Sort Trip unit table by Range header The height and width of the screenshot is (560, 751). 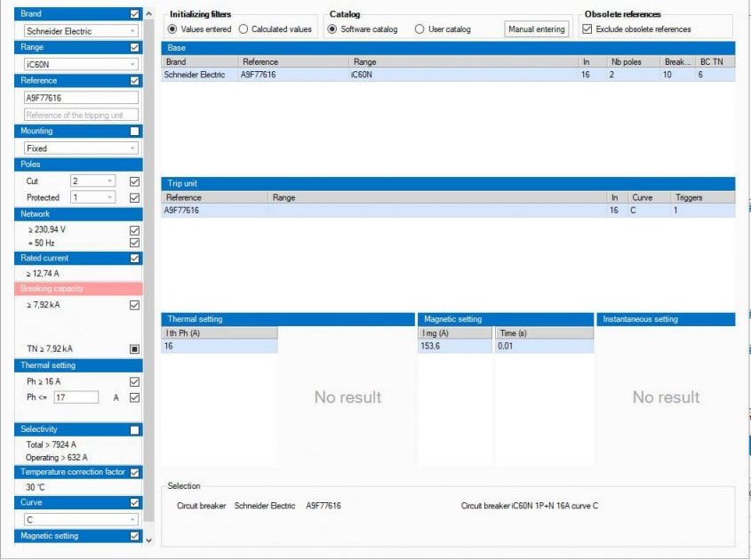[x=437, y=197]
